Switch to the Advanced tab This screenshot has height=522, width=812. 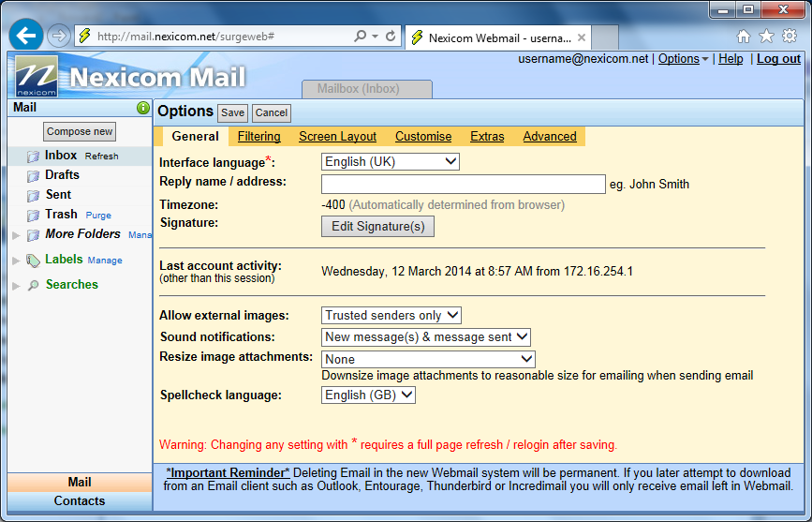(550, 136)
